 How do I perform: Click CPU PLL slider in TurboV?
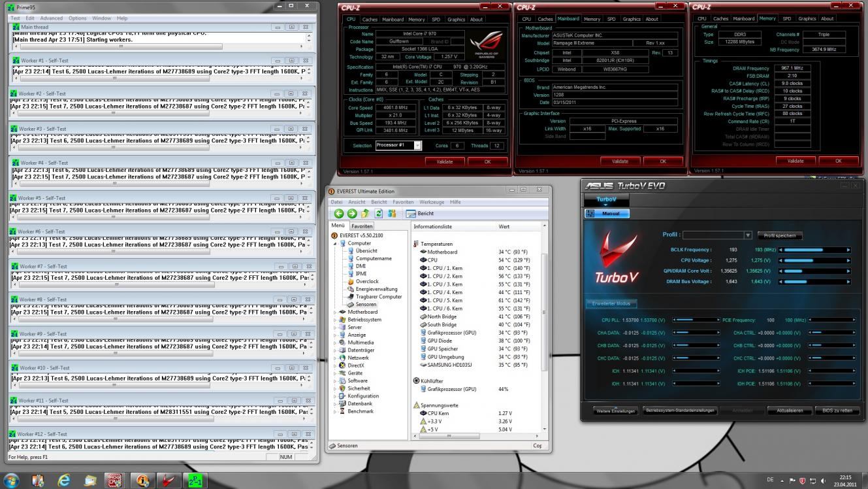[696, 320]
